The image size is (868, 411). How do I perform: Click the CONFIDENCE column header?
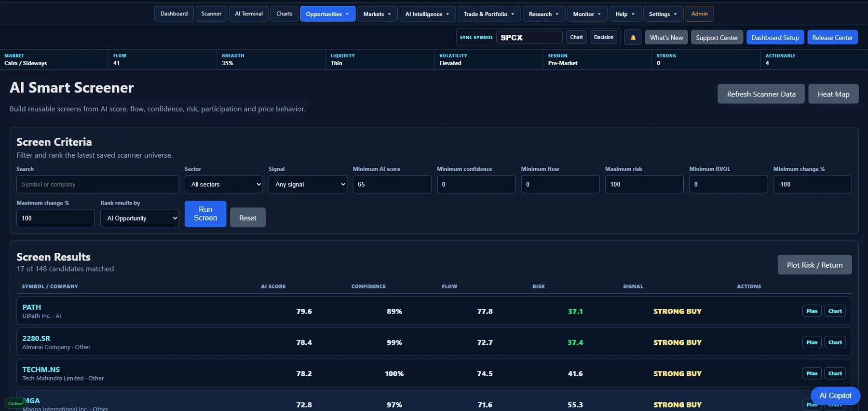pos(368,287)
